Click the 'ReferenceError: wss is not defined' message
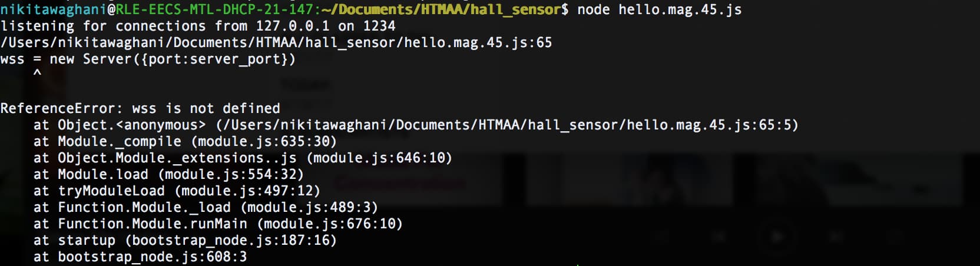Viewport: 980px width, 266px height. click(140, 109)
